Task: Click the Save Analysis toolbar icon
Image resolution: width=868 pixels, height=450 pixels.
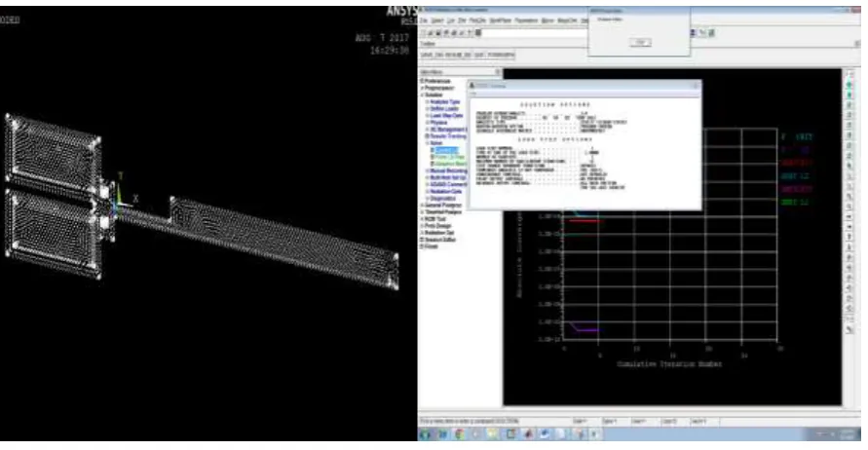Action: 437,33
